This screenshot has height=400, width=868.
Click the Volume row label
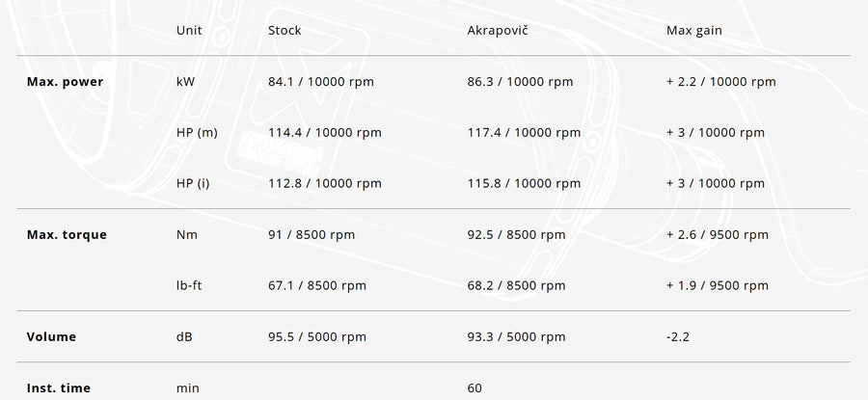click(x=51, y=337)
